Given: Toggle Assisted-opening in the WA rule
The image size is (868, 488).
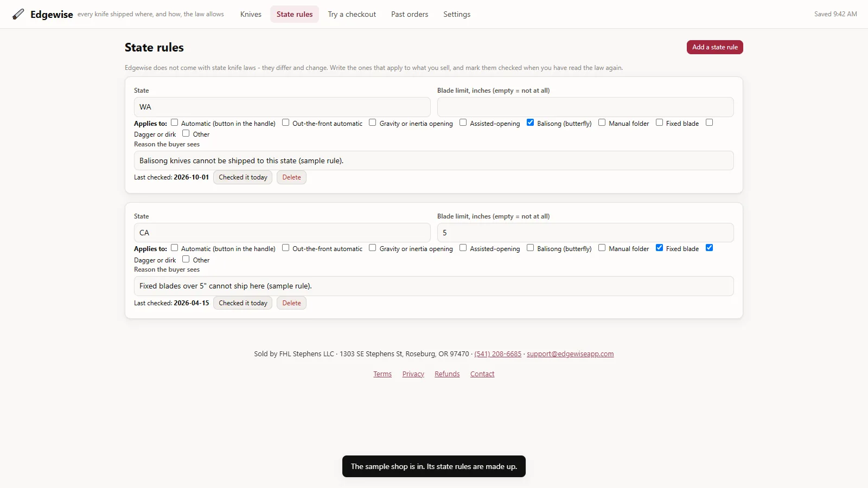Looking at the screenshot, I should coord(463,123).
